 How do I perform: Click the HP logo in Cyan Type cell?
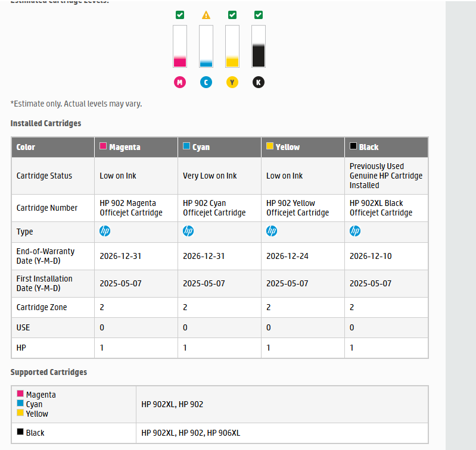188,231
